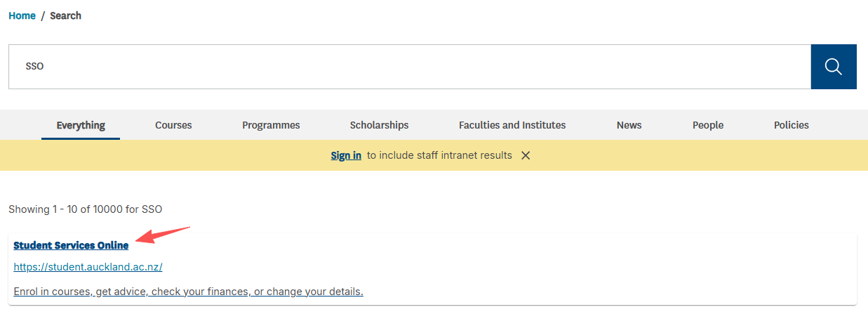This screenshot has height=319, width=868.
Task: Click the Search breadcrumb text
Action: point(65,15)
